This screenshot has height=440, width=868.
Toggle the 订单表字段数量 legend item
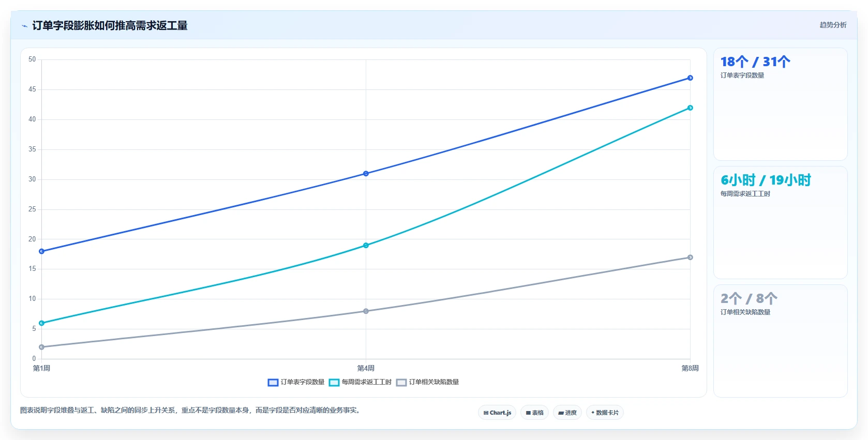click(296, 382)
